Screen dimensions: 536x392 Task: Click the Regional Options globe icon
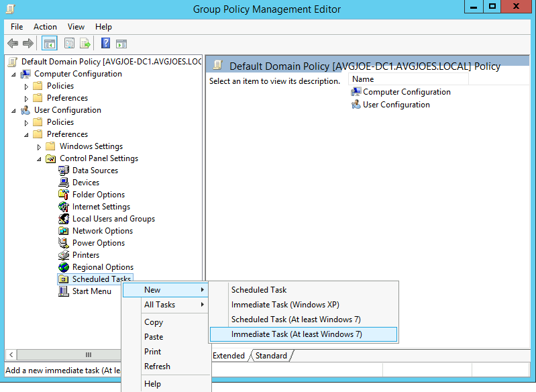64,267
